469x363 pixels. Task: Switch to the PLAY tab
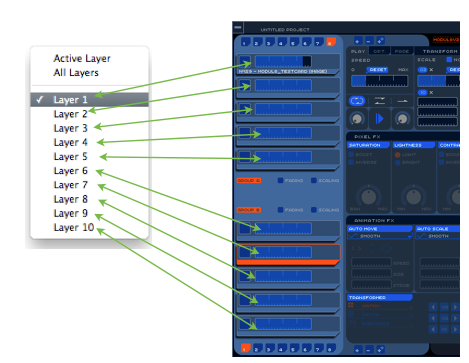tap(358, 51)
